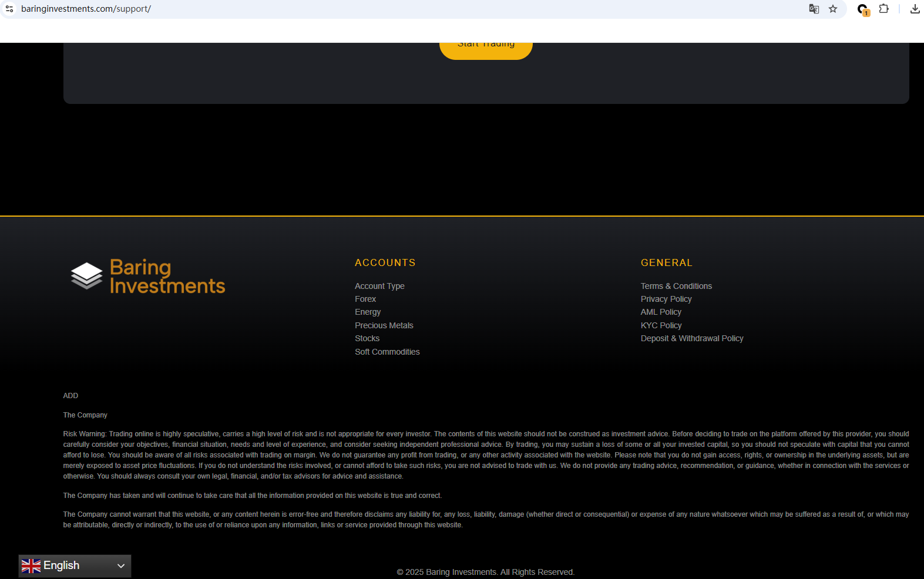Open Terms & Conditions link

click(x=676, y=286)
